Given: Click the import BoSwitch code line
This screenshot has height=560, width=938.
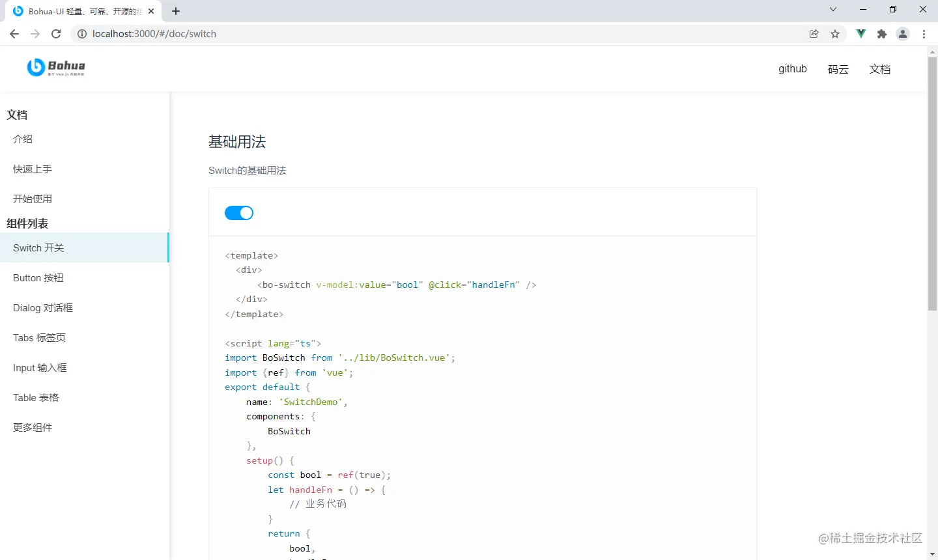Looking at the screenshot, I should [340, 357].
